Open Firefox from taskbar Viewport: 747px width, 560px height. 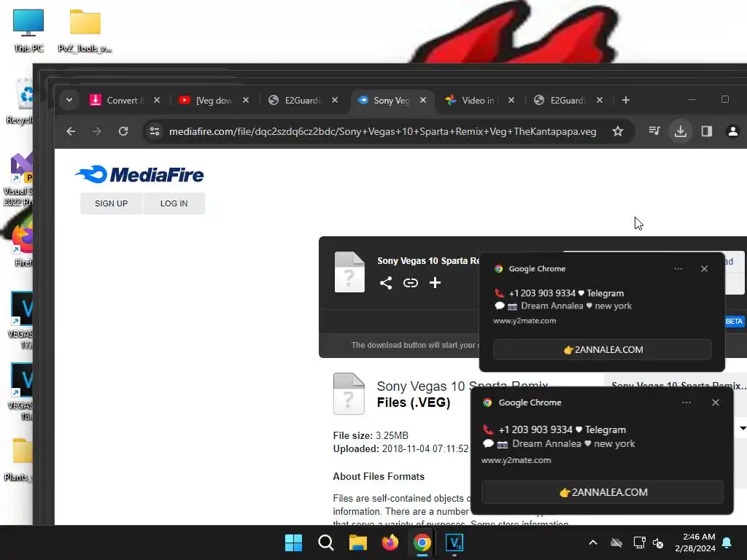click(390, 542)
